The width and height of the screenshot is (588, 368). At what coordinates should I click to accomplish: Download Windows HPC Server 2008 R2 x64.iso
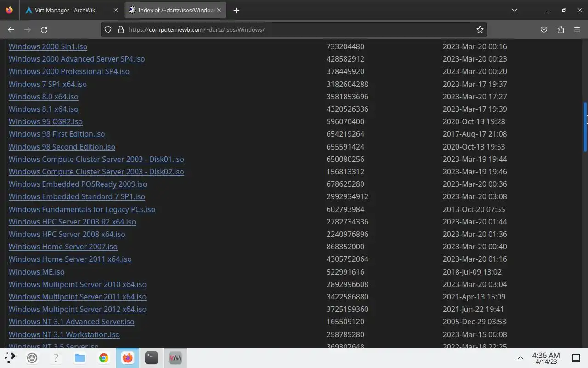[x=72, y=222]
